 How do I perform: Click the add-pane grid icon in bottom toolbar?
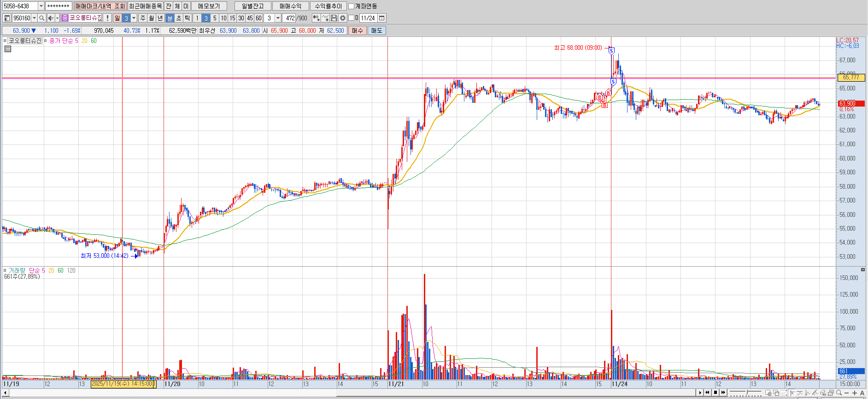pos(768,393)
